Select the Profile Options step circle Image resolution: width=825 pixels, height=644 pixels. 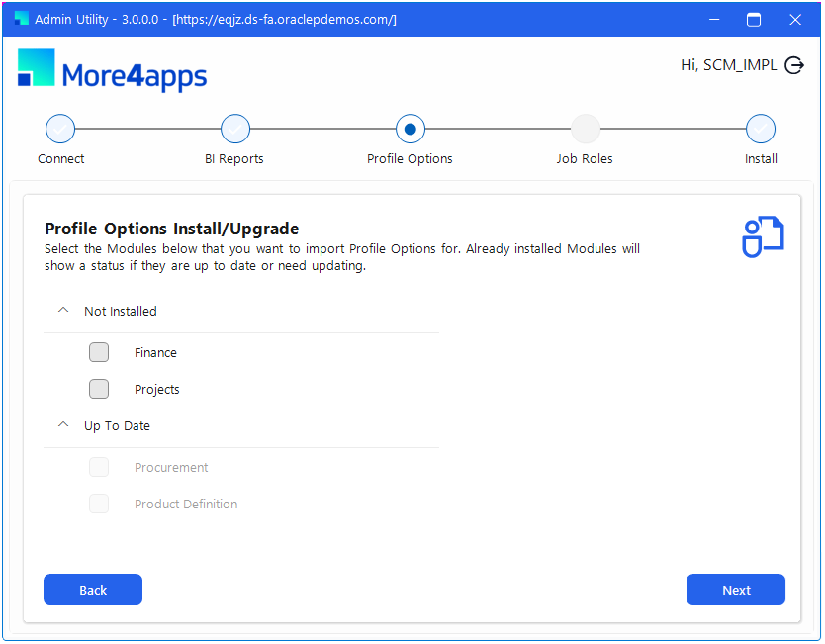tap(411, 129)
